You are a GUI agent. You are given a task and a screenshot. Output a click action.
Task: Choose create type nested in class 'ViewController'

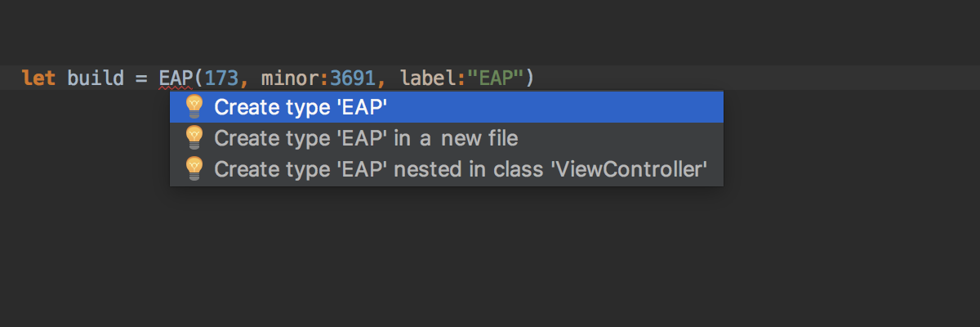point(447,169)
